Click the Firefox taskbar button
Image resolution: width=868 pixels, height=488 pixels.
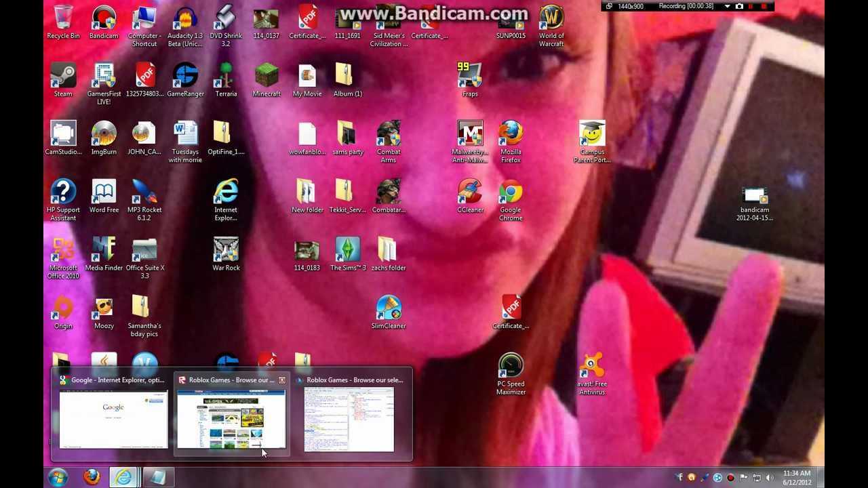(x=92, y=477)
